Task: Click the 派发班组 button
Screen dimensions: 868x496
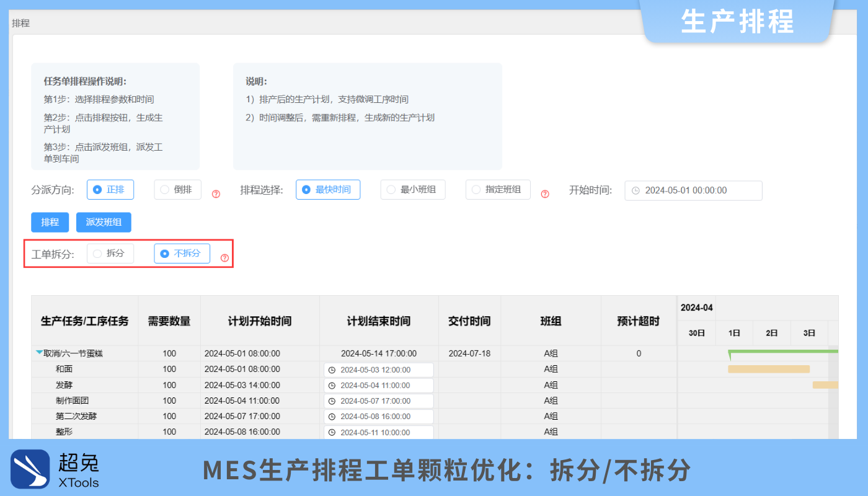Action: point(104,223)
